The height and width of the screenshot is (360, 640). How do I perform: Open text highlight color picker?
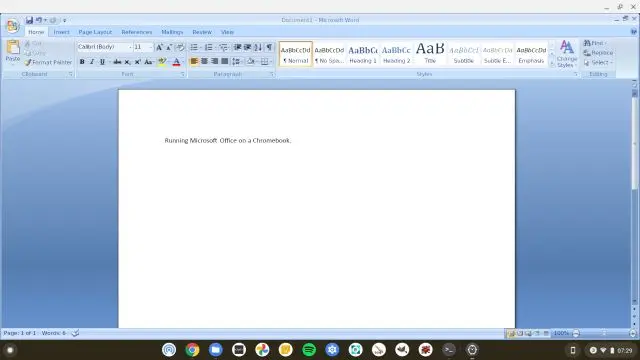pyautogui.click(x=162, y=62)
